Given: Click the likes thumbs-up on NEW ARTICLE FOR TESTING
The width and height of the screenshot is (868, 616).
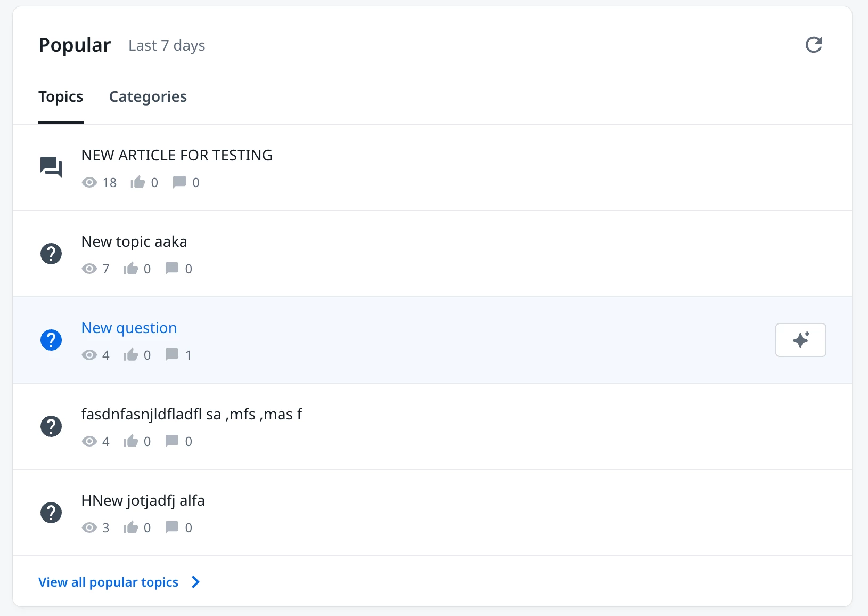Looking at the screenshot, I should 138,182.
